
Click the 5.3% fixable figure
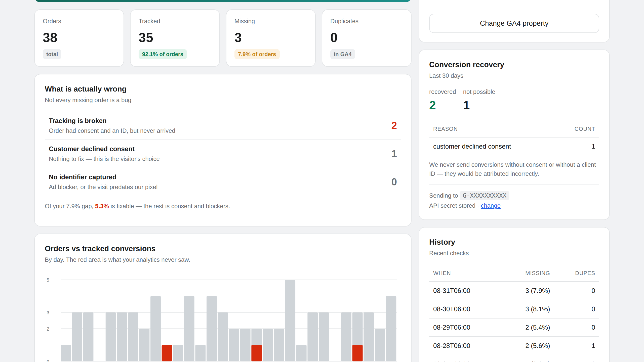(102, 206)
